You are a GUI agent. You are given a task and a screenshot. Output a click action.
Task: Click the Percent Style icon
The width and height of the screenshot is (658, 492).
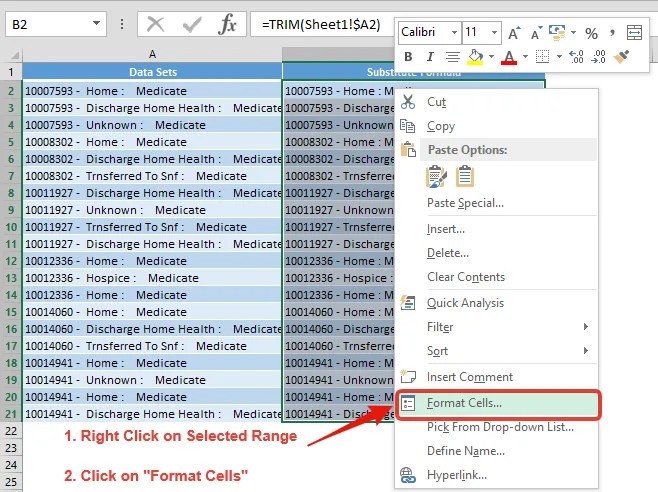(591, 33)
